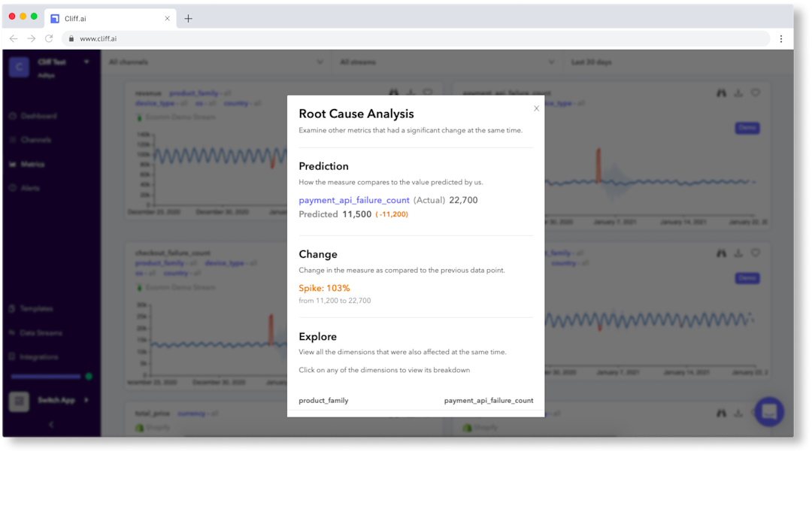Click the Data Streams icon in sidebar
This screenshot has height=509, width=812.
tap(12, 333)
